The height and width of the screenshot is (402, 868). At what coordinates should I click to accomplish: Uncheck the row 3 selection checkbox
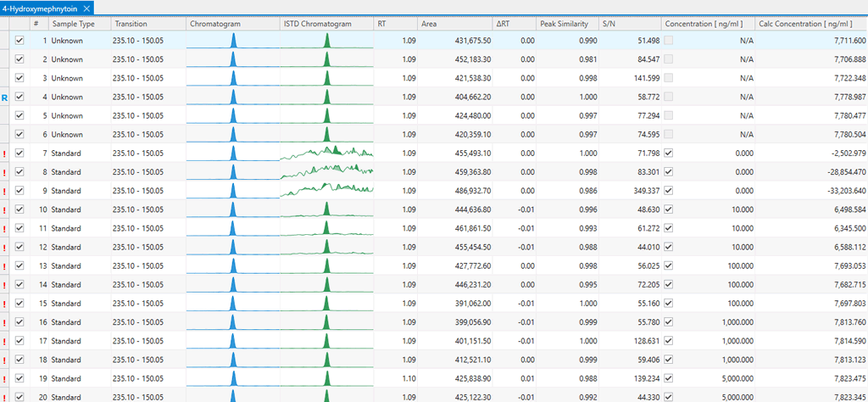point(20,78)
